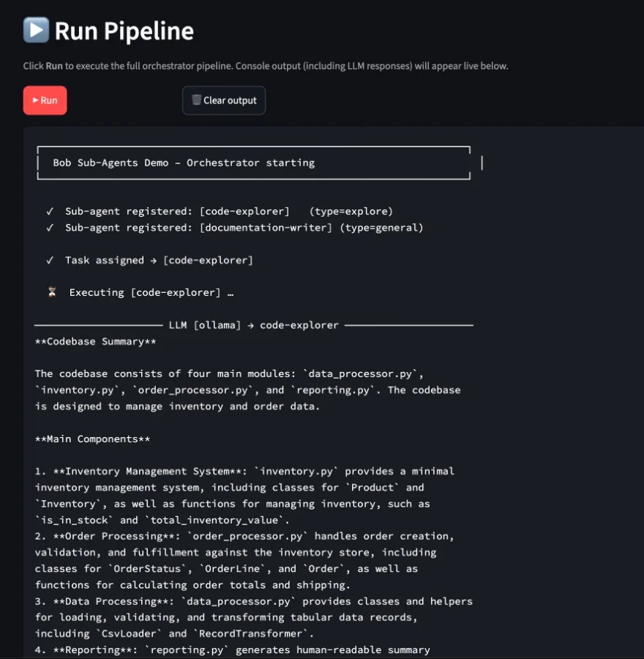
Task: Click '`Inventory`, as well as functions for managing' line
Action: [232, 504]
